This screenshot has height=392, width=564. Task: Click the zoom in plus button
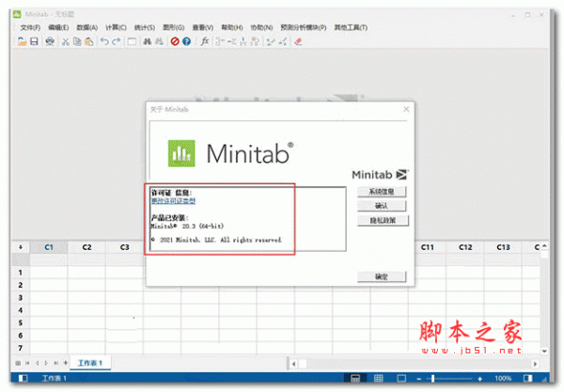(479, 379)
